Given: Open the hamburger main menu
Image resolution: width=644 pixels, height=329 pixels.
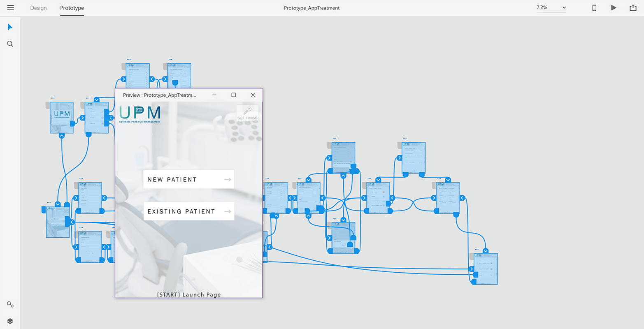Looking at the screenshot, I should [11, 8].
